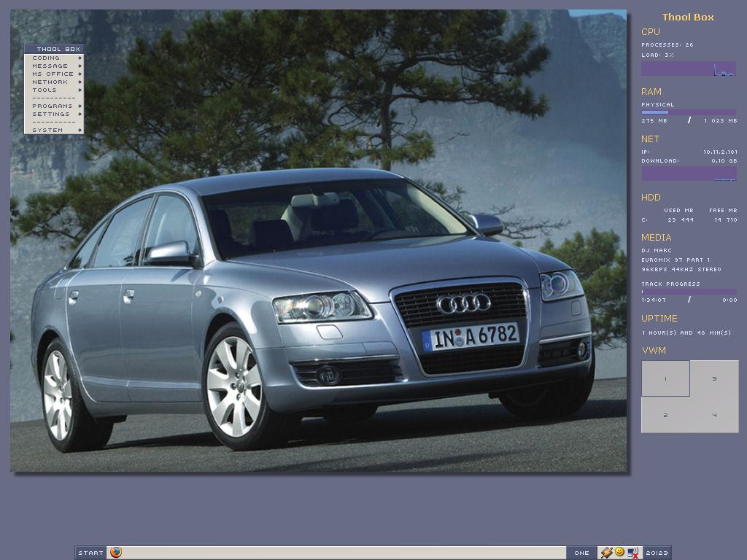747x560 pixels.
Task: Open the Tools submenu
Action: click(x=54, y=90)
